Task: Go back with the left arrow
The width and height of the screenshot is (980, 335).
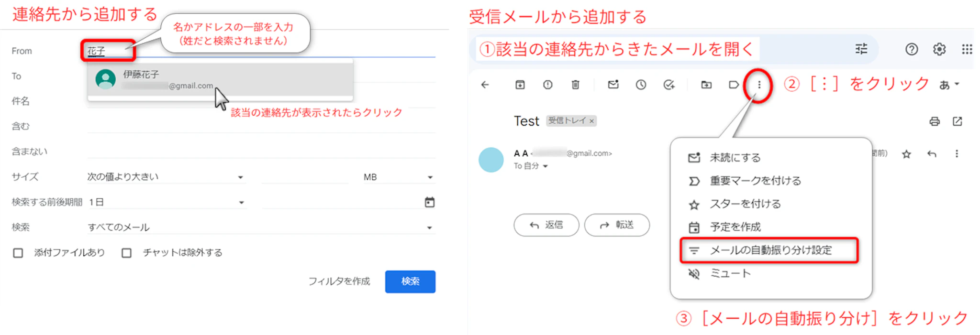Action: coord(485,85)
